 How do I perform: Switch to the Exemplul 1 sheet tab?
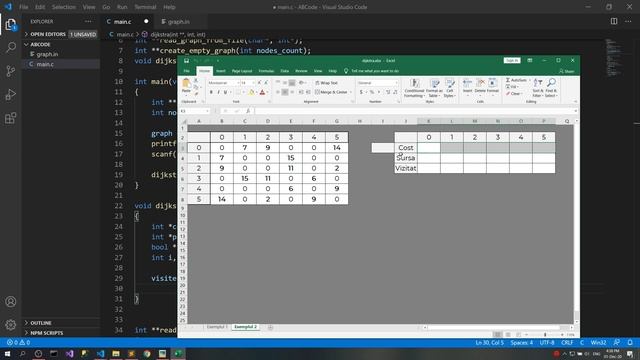pos(217,327)
